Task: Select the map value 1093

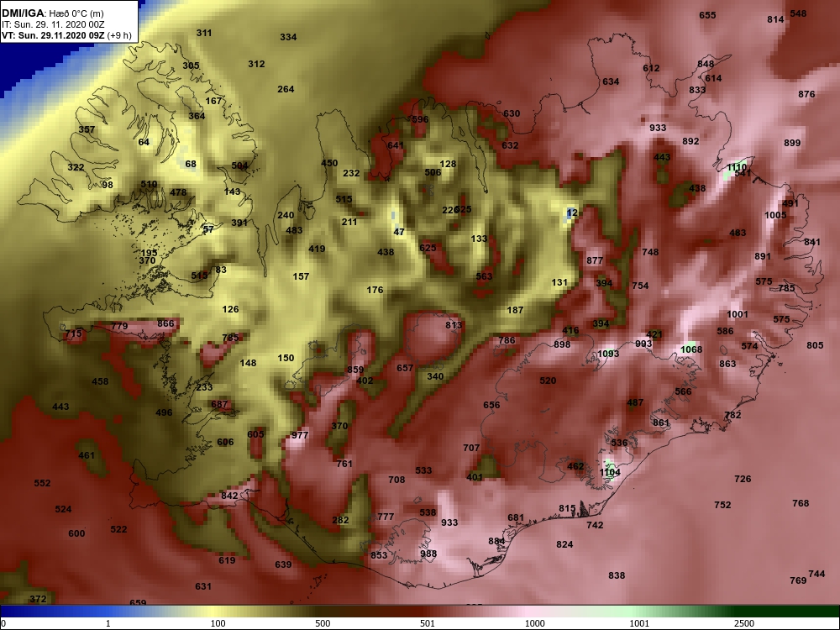Action: pyautogui.click(x=608, y=353)
